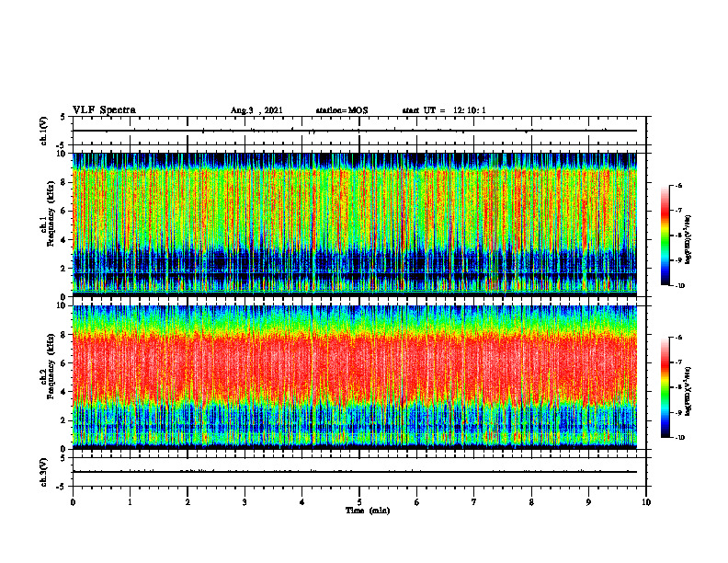The image size is (728, 563).
Task: Click the "station=MOS" header text
Action: point(342,110)
